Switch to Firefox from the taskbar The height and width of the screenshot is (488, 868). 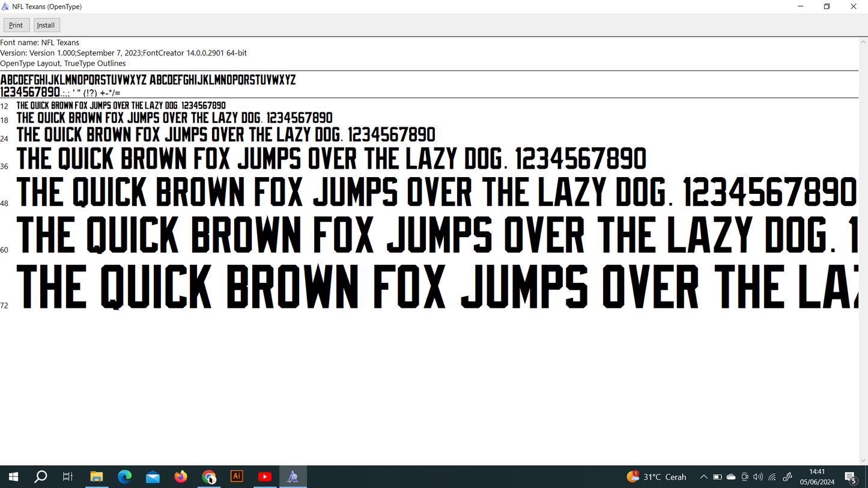pos(181,477)
